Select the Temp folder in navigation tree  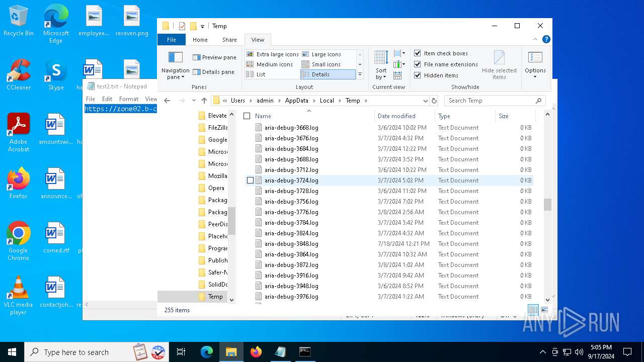[215, 297]
